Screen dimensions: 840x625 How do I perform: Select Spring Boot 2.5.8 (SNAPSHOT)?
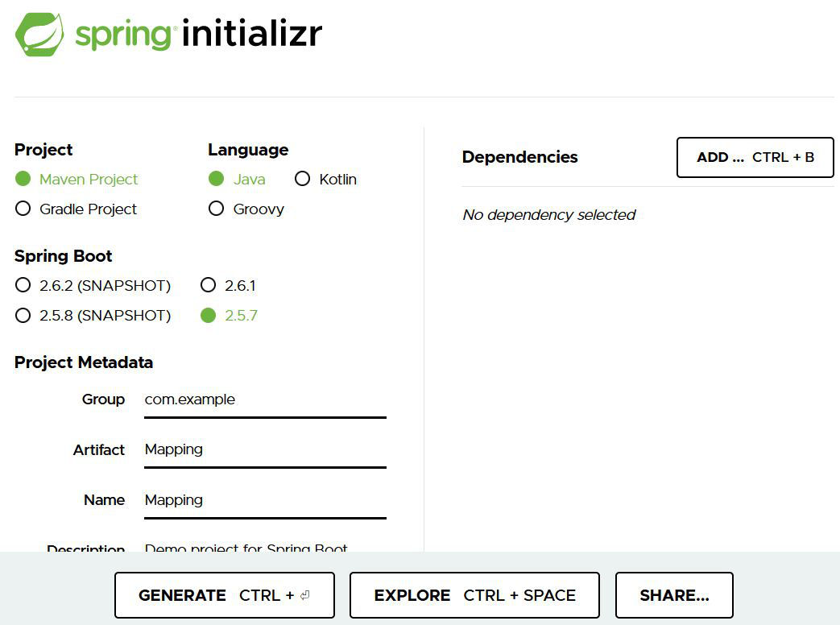pos(23,315)
